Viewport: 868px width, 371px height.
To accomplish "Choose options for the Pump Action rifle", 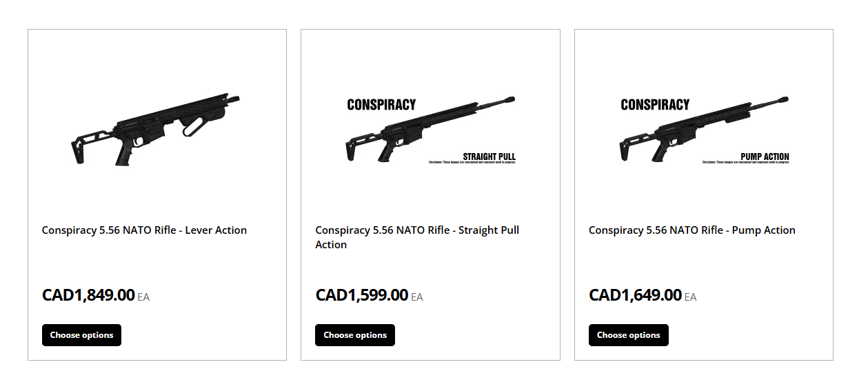I will coord(629,335).
